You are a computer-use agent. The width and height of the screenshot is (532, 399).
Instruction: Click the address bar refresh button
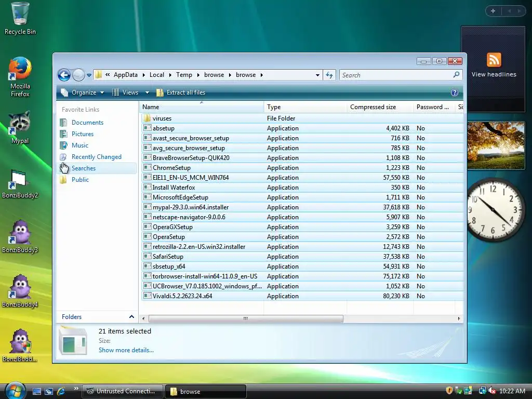point(329,75)
